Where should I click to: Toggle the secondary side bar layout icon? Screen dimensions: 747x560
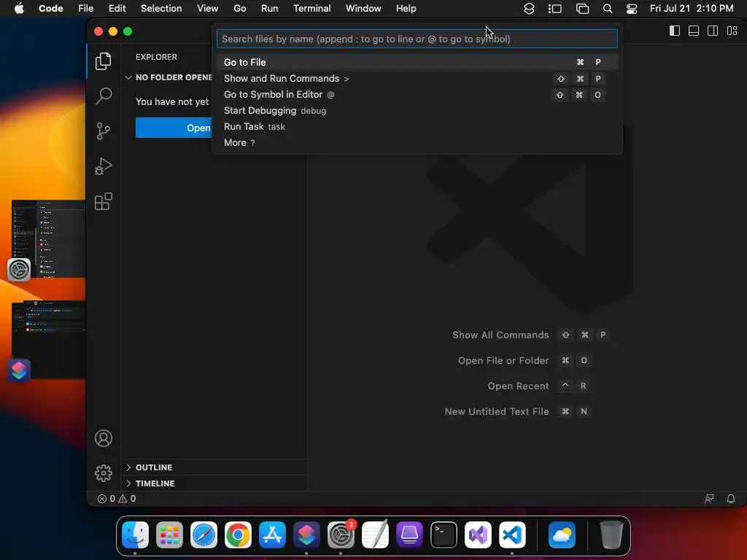tap(713, 31)
